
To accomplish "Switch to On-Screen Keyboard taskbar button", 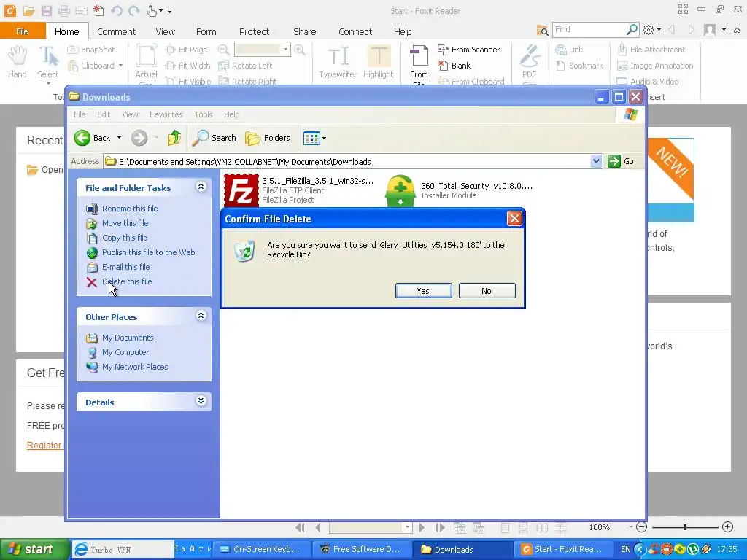I will 260,550.
